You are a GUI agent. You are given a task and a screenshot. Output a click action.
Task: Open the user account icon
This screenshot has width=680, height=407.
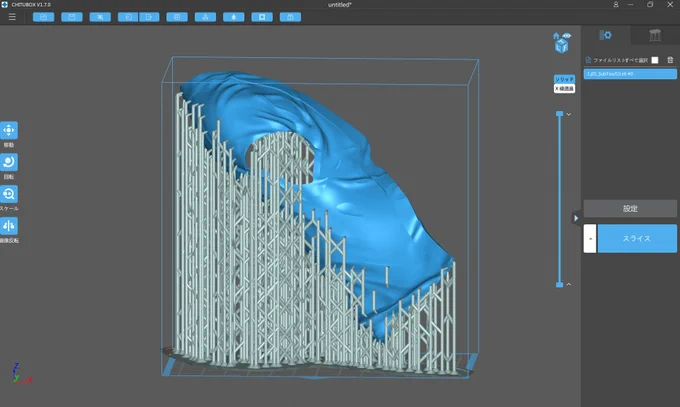coord(616,4)
